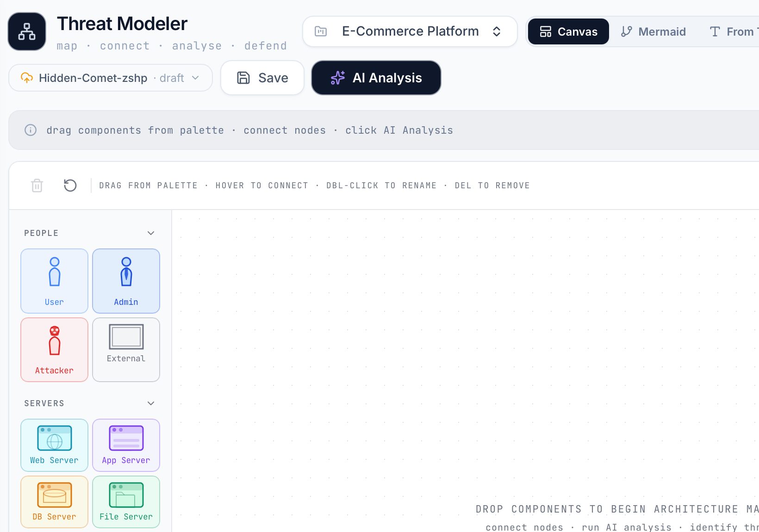
Task: Switch to the Canvas tab
Action: point(568,31)
